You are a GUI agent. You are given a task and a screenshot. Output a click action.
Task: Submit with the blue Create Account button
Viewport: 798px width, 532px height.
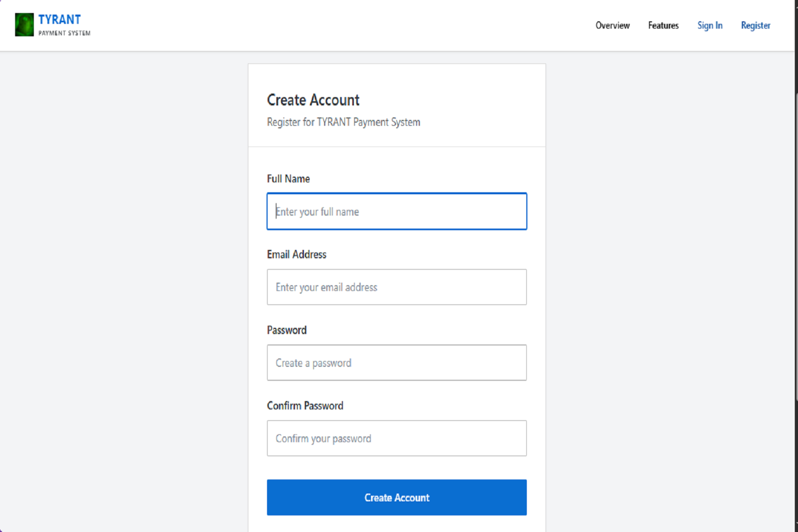tap(397, 498)
